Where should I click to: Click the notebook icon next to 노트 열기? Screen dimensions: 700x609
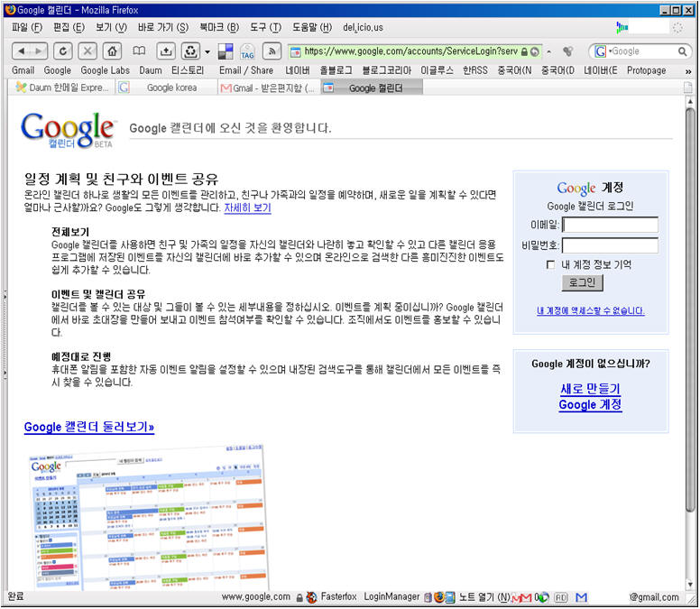click(450, 597)
